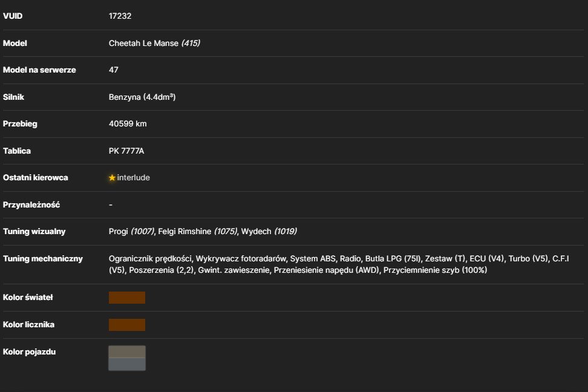
Task: Click the Tuning wizualny label
Action: 34,232
